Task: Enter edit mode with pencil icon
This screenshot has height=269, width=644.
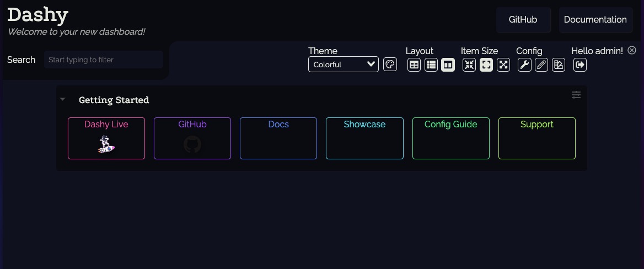Action: pyautogui.click(x=541, y=65)
